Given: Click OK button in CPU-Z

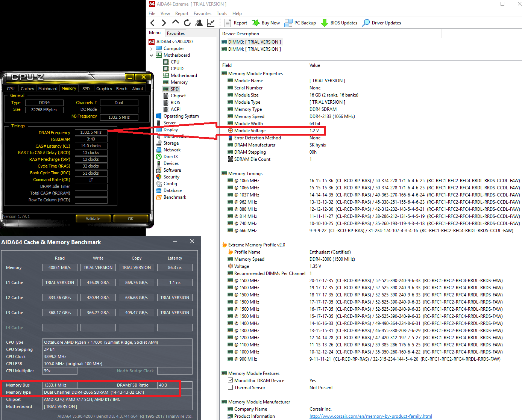Looking at the screenshot, I should (x=130, y=219).
